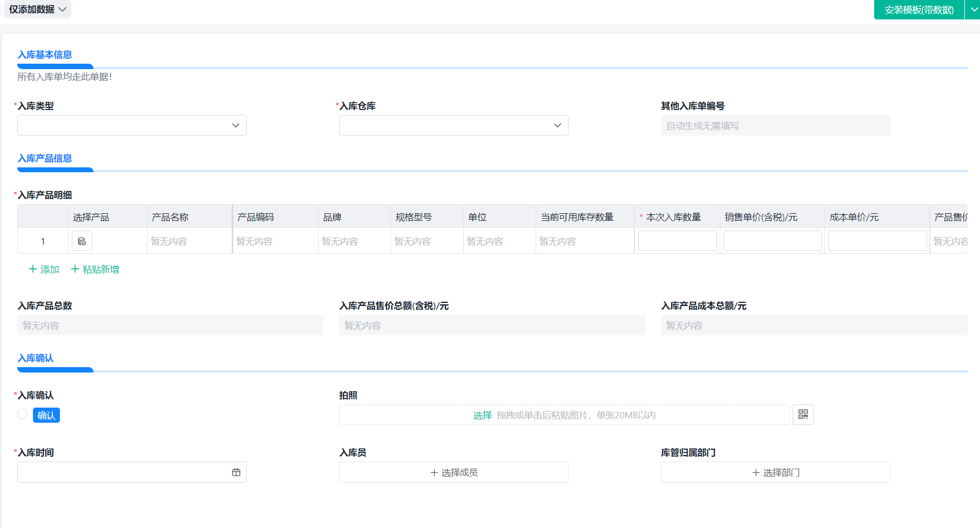Screen dimensions: 980x528
Task: Select the 确认 radio button
Action: [22, 414]
